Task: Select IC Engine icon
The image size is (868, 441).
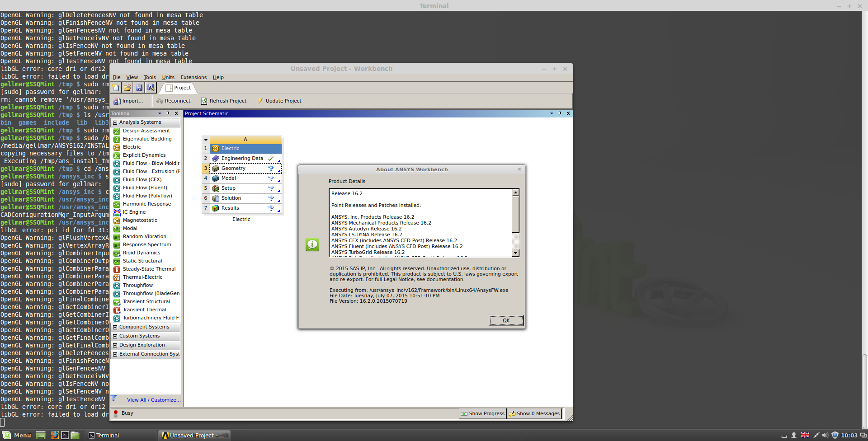Action: coord(117,212)
